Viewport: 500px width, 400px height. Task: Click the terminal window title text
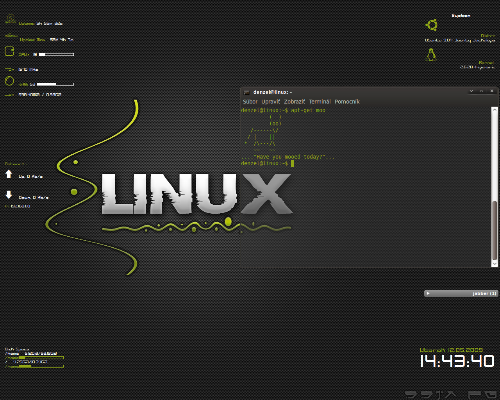(273, 92)
